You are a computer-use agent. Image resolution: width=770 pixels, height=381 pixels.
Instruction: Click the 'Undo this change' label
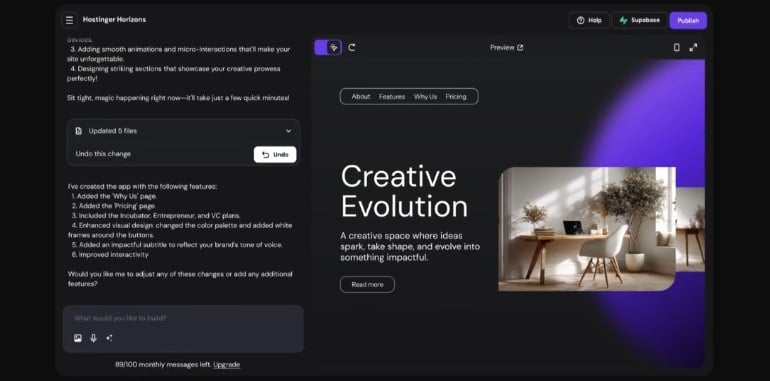tap(103, 154)
